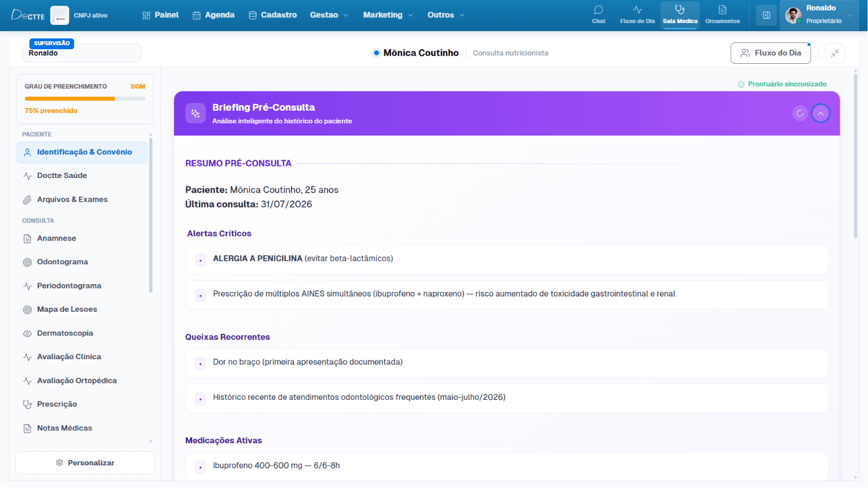The image size is (868, 488).
Task: Click the Fluxo do Dia button
Action: tap(771, 53)
